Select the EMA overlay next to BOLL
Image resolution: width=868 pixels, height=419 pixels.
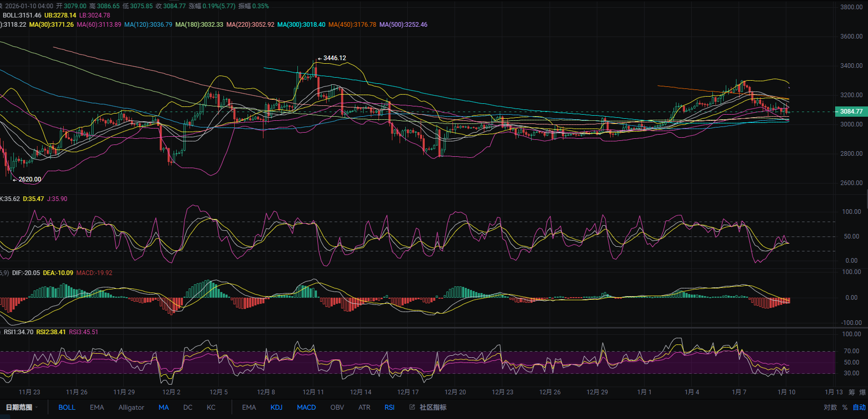97,407
